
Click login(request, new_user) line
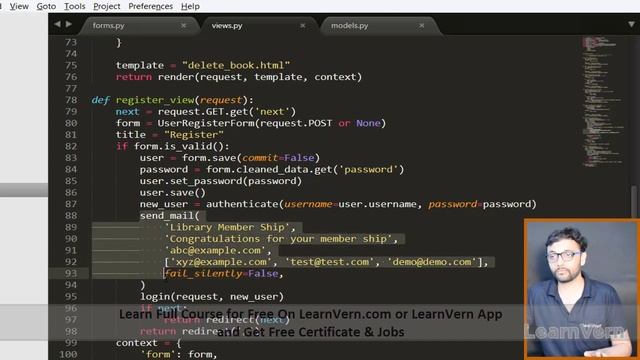coord(212,297)
